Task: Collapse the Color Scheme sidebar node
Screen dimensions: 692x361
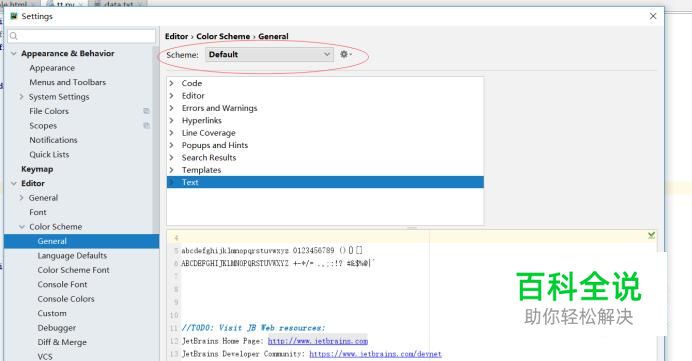Action: pyautogui.click(x=22, y=226)
